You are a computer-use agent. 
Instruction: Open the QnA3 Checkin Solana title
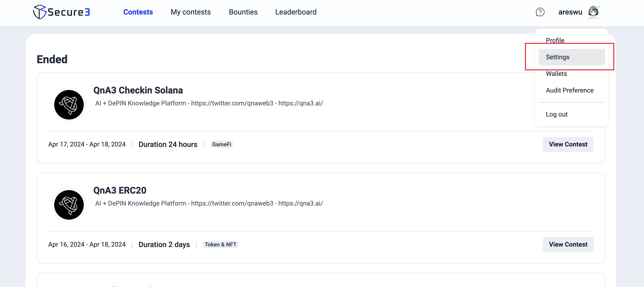coord(138,90)
